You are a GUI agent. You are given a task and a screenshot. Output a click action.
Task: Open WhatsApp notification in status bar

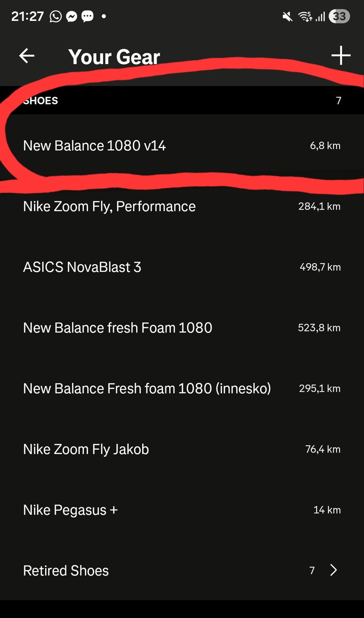pyautogui.click(x=55, y=16)
